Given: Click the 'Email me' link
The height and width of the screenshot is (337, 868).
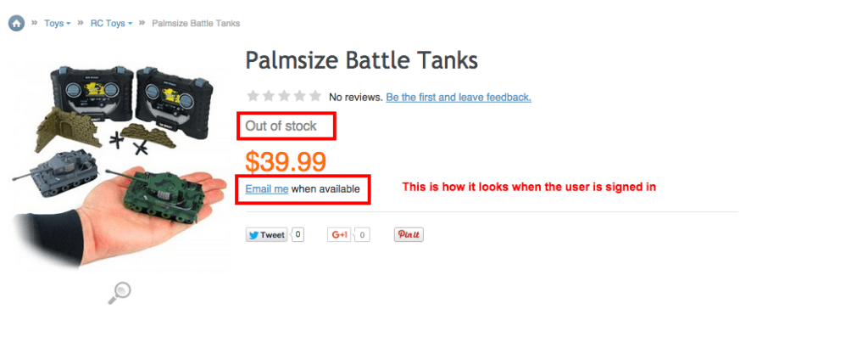Looking at the screenshot, I should [267, 189].
